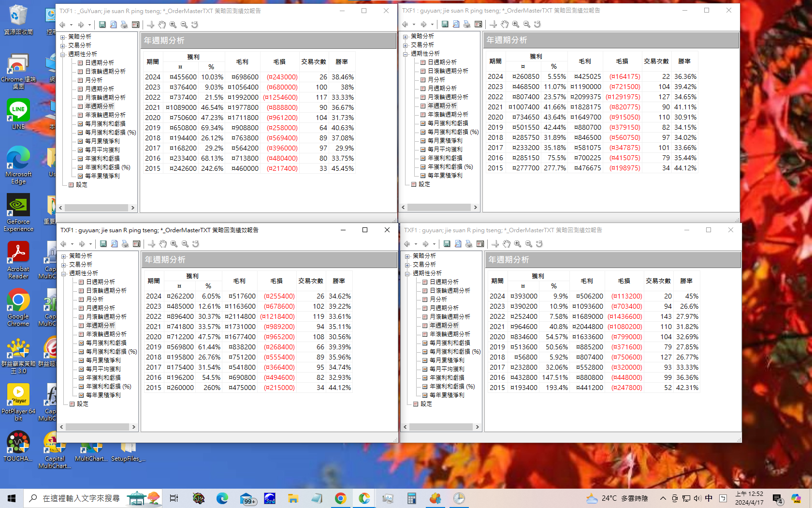This screenshot has height=508, width=812.
Task: Expand 策略分析 node in bottom-left window tree
Action: 64,256
